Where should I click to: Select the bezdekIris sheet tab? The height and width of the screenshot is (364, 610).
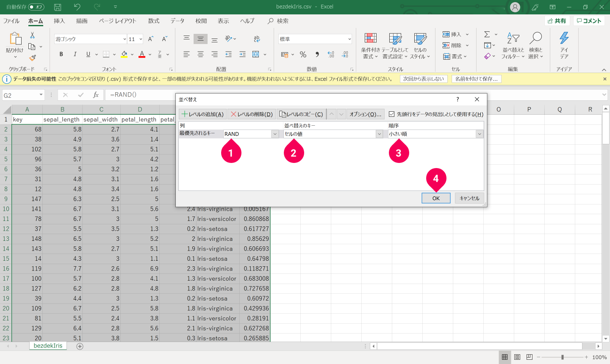48,346
